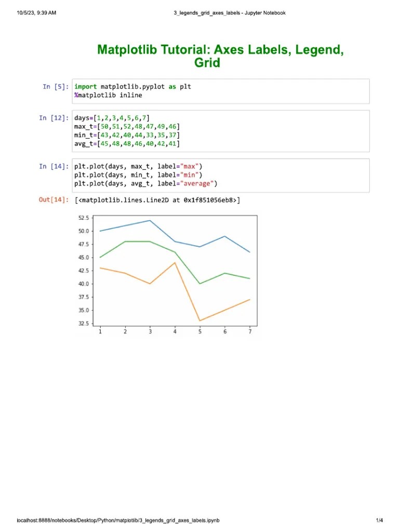Click the 32.5 y-axis tick label
Image resolution: width=399 pixels, height=532 pixels.
tap(84, 323)
